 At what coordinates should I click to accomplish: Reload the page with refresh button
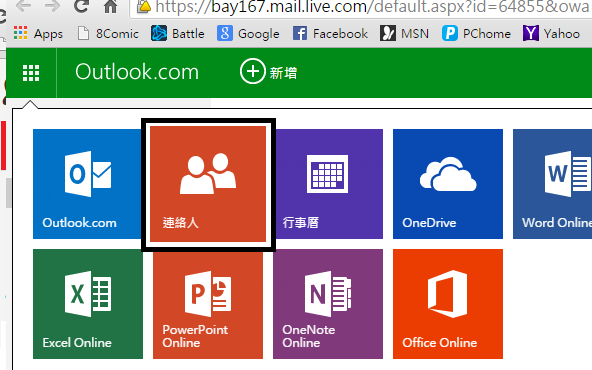(x=81, y=6)
